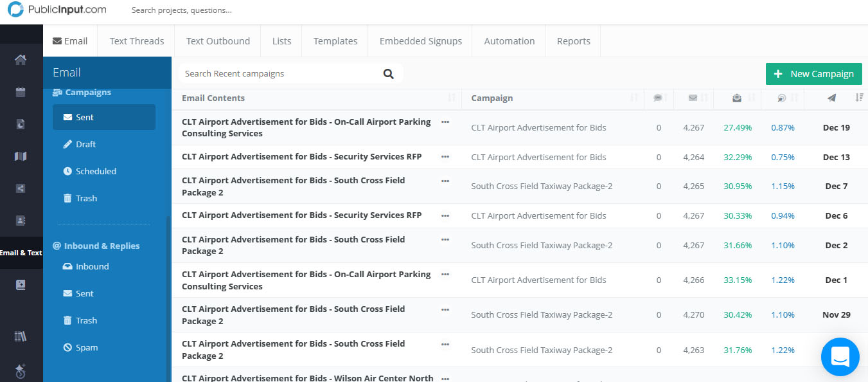Click the search magnifier icon
Viewport: 868px width, 382px height.
(x=388, y=74)
